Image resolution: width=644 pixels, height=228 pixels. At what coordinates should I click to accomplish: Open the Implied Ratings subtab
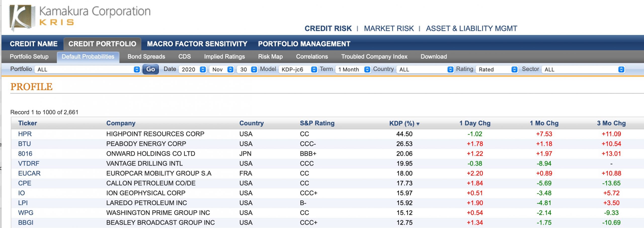point(224,57)
